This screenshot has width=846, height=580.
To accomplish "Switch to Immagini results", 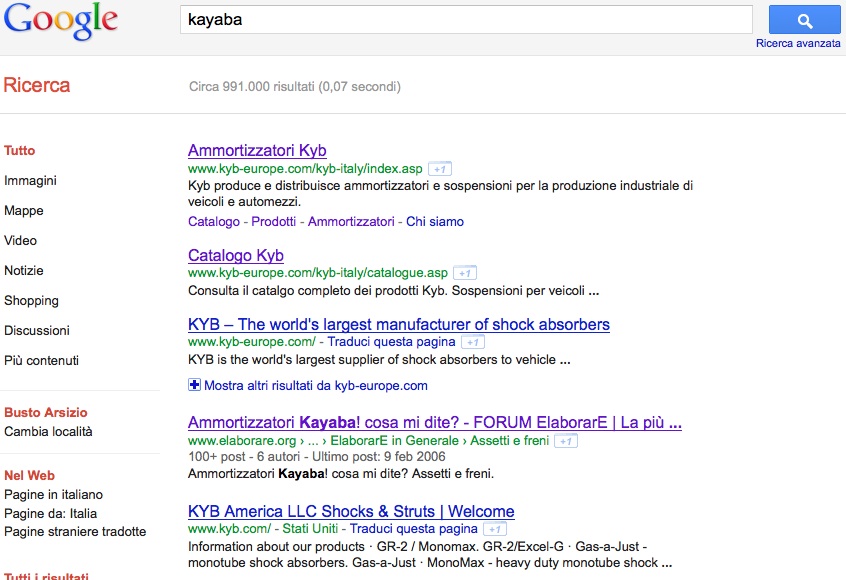I will tap(30, 181).
